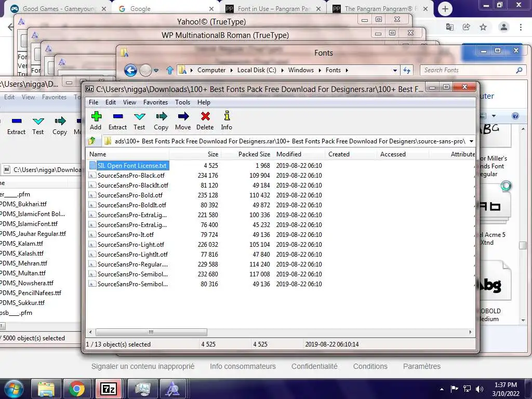Click the horizontal scrollbar thumb in 7-Zip

151,332
